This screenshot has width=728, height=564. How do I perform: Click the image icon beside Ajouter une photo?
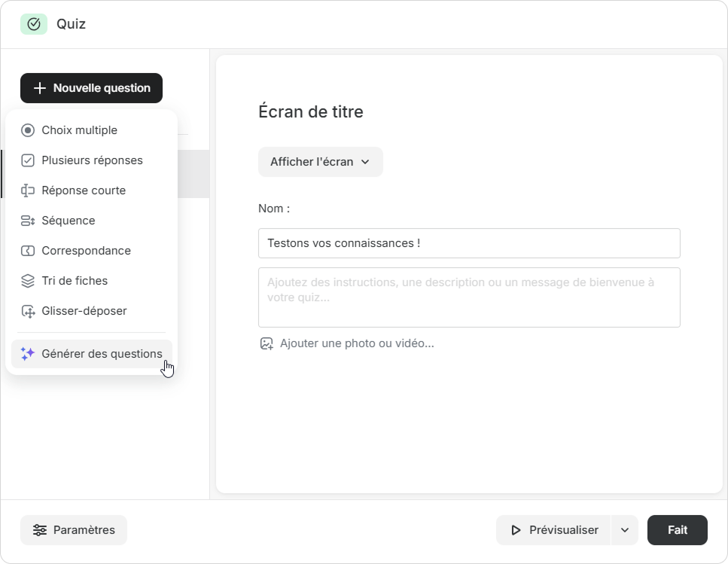(x=267, y=343)
